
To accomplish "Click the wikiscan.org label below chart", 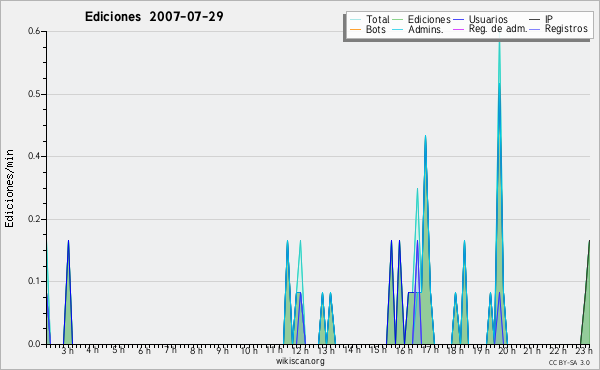I will coord(300,361).
